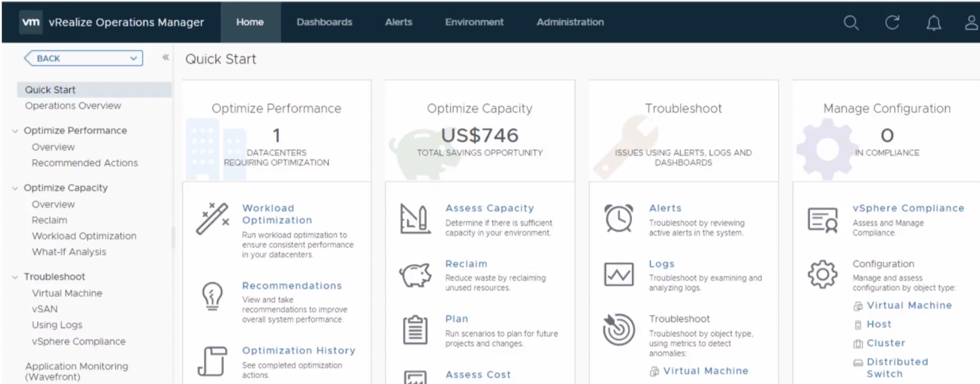The image size is (980, 384).
Task: Open Workload Optimization in sidebar
Action: [84, 236]
